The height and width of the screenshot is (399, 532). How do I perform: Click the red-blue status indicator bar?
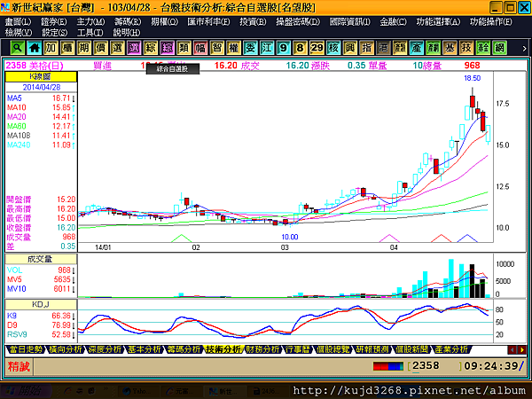[x=387, y=366]
